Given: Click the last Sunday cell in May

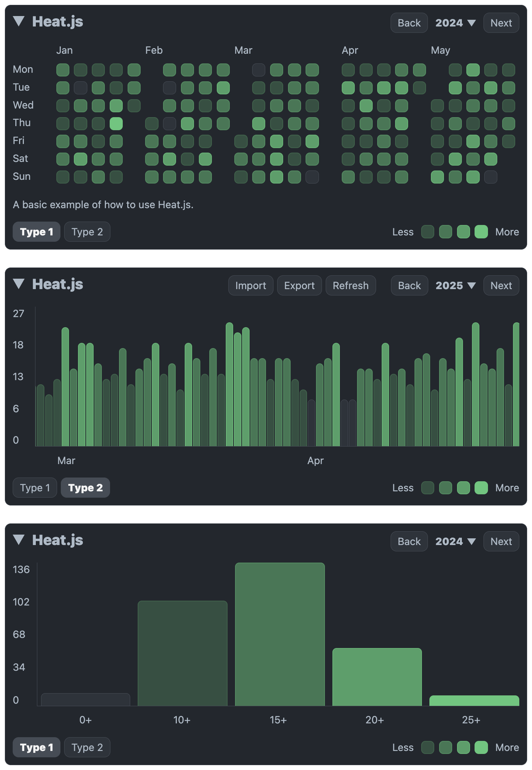Looking at the screenshot, I should [491, 177].
